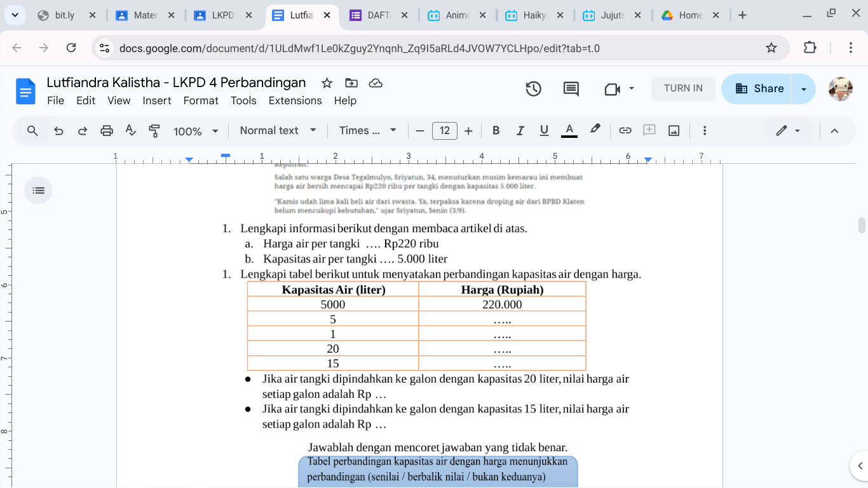Increase the font size
This screenshot has height=488, width=868.
[x=468, y=131]
